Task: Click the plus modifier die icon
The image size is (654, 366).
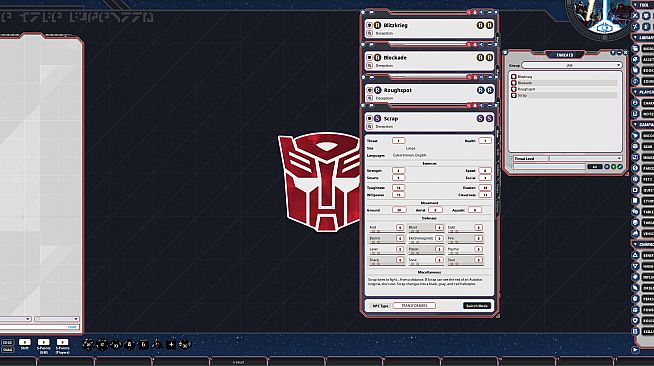Action: [171, 344]
